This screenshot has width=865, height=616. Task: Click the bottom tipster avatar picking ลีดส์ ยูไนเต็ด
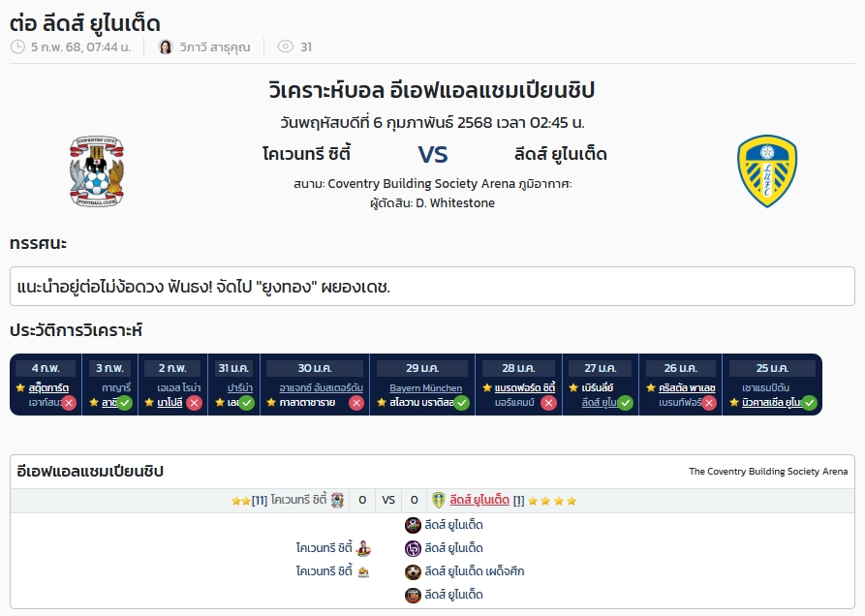[x=413, y=595]
